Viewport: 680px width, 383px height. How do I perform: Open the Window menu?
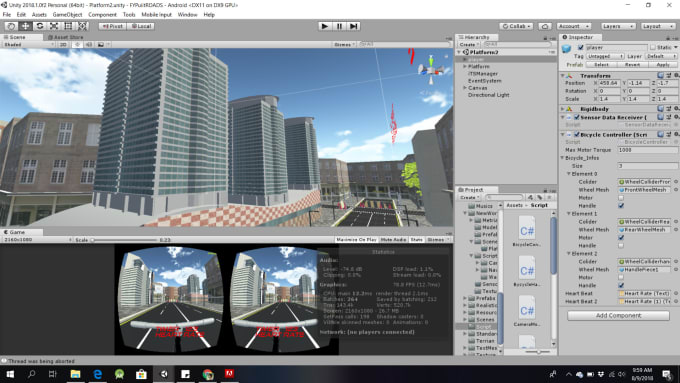pyautogui.click(x=187, y=14)
